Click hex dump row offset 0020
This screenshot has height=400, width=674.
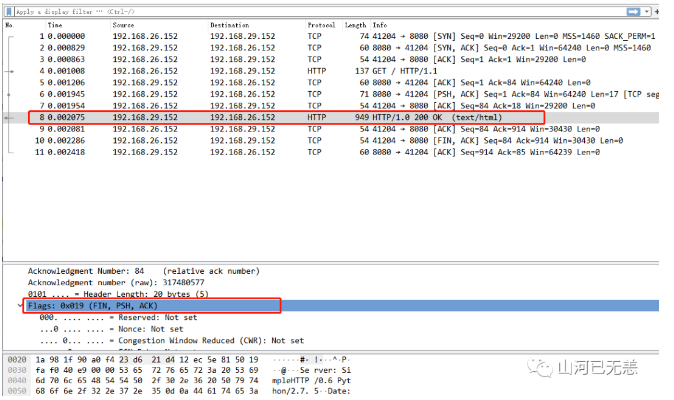point(17,360)
